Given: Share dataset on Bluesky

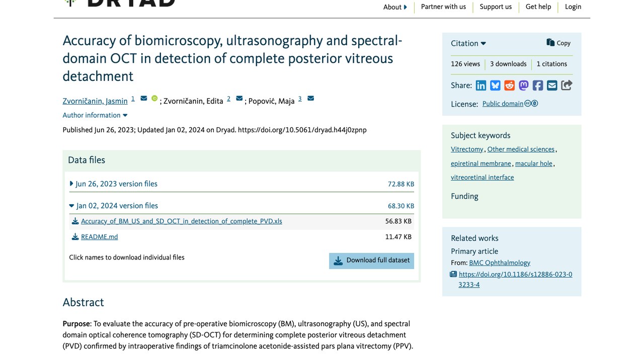Looking at the screenshot, I should point(495,85).
